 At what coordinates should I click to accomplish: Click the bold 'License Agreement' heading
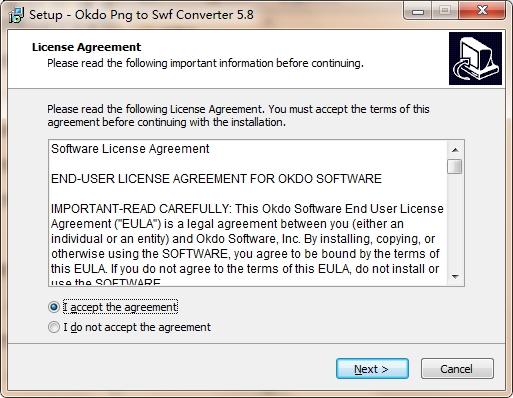pos(86,47)
